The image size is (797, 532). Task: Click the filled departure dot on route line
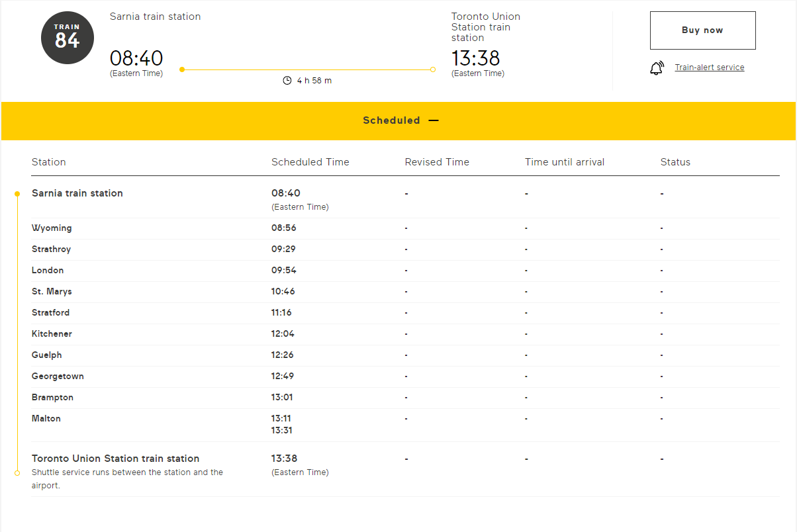(x=182, y=69)
